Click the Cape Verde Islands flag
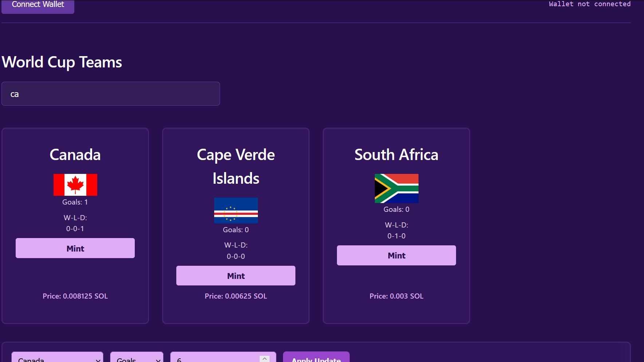 click(x=236, y=210)
